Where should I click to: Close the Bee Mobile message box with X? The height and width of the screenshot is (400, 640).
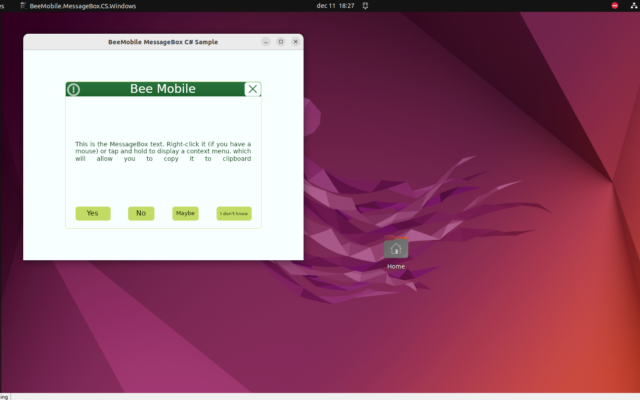point(253,89)
